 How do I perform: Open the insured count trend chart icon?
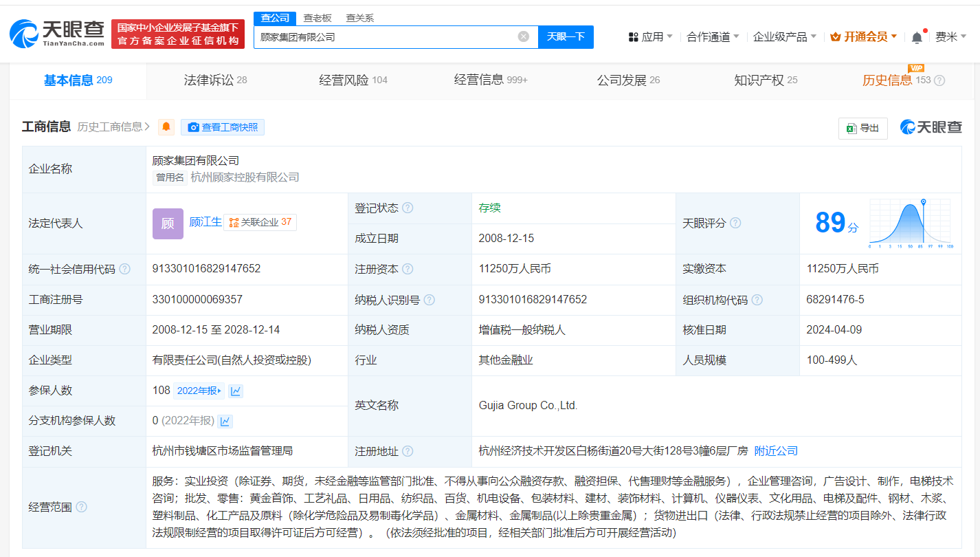[x=236, y=391]
